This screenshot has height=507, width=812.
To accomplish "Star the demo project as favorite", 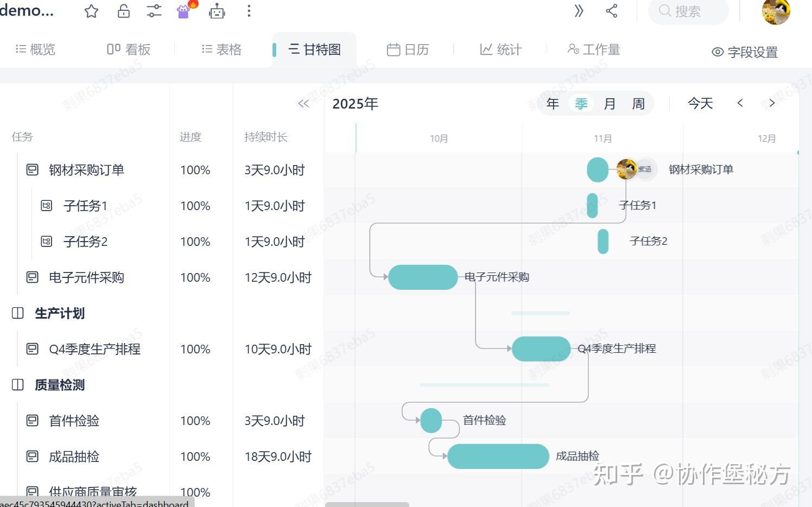I will 91,11.
